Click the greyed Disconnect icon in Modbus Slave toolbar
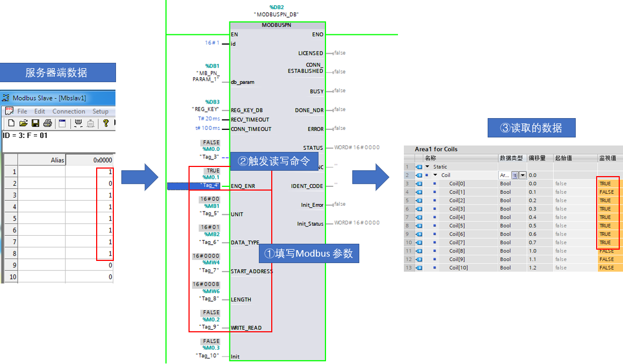The height and width of the screenshot is (364, 623). point(91,123)
